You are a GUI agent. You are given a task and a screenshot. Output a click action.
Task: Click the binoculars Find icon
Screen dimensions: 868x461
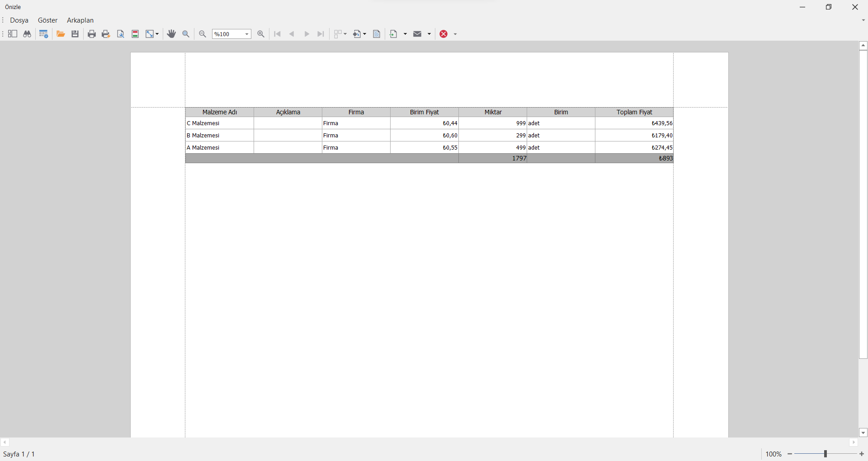coord(27,34)
